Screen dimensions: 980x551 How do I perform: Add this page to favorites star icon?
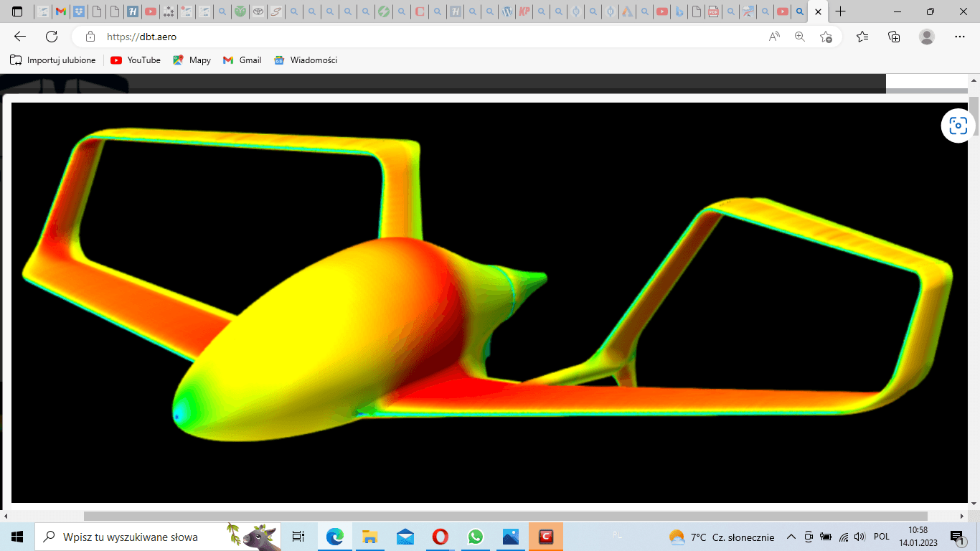click(x=826, y=37)
